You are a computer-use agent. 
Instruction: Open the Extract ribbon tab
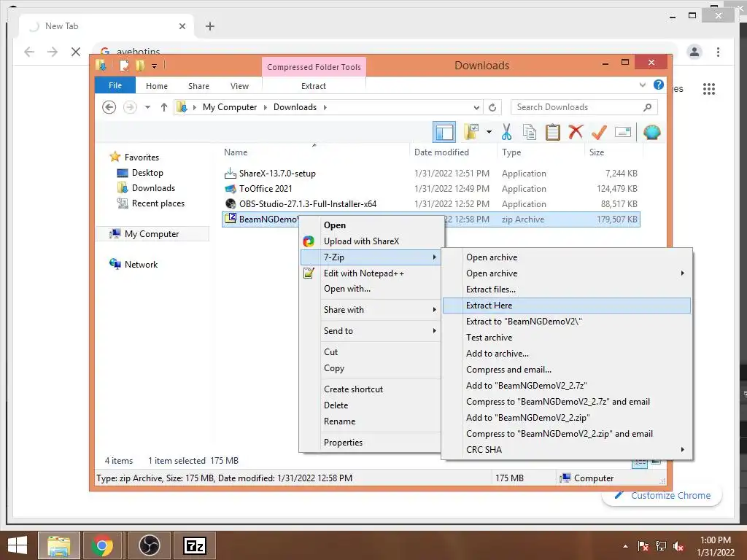(314, 86)
